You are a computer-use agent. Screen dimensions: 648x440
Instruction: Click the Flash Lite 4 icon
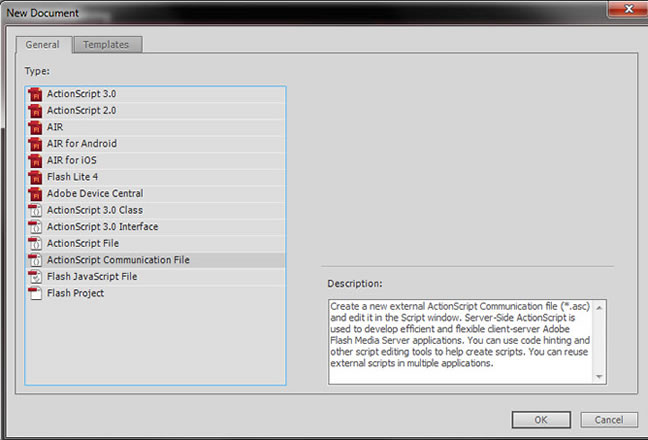coord(35,177)
